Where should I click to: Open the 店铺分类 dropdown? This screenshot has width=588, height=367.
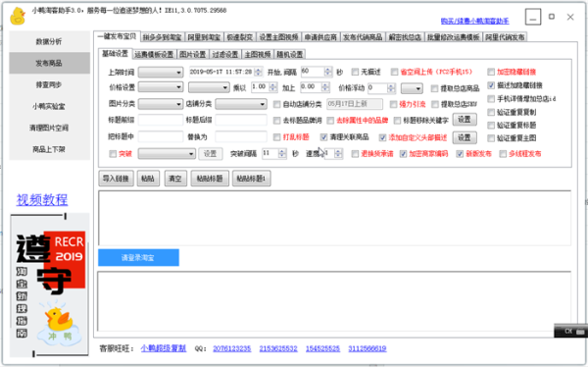point(241,104)
